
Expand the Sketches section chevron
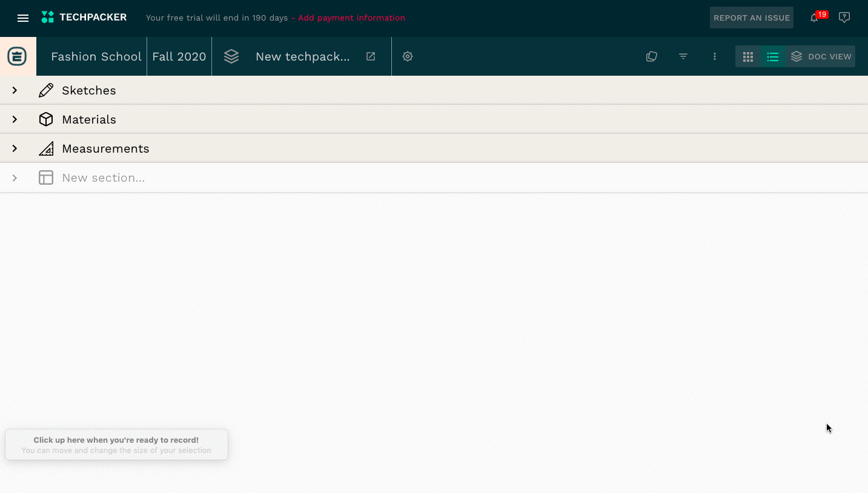[x=15, y=90]
